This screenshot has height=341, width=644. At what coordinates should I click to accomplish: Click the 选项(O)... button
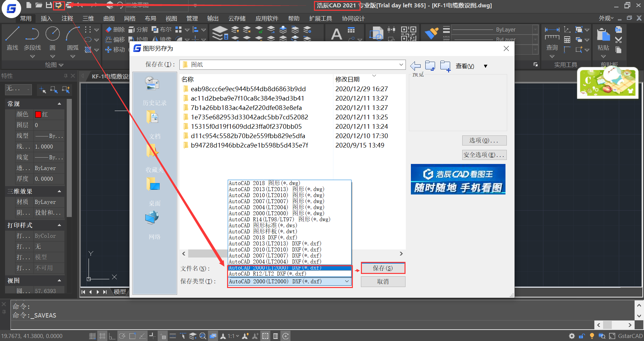click(x=484, y=140)
